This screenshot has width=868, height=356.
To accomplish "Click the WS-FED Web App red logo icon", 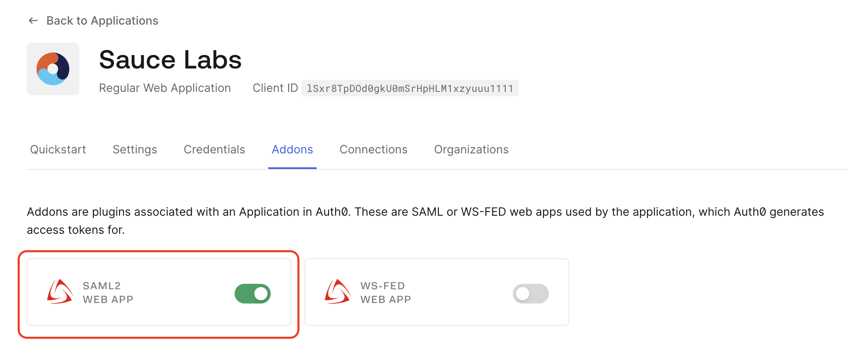I will pyautogui.click(x=338, y=292).
